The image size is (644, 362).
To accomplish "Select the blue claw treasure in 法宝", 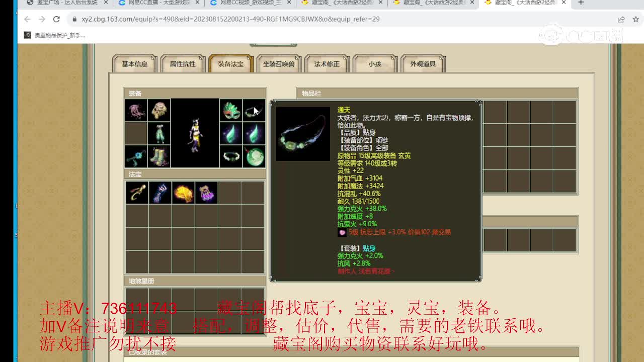I will (x=160, y=193).
